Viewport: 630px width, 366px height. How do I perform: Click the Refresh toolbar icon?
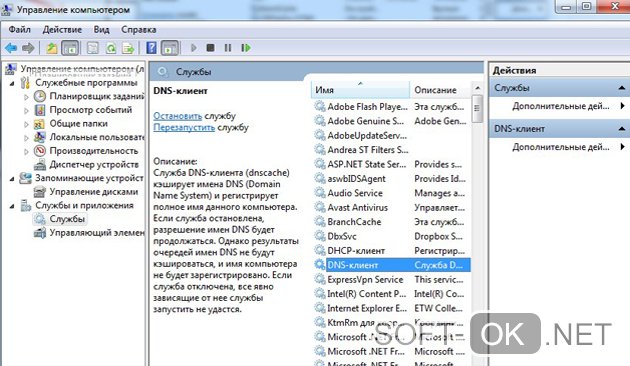[111, 48]
